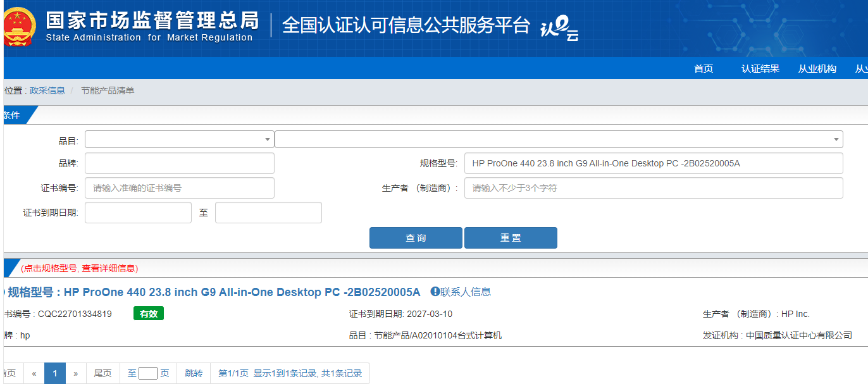
Task: Go to 首页 in the navigation bar
Action: [x=704, y=69]
